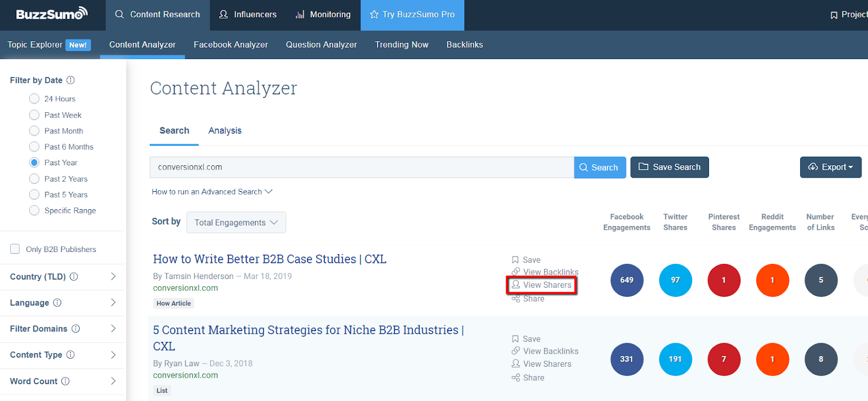This screenshot has width=868, height=401.
Task: Click the Facebook engagements circle showing 649
Action: tap(627, 280)
